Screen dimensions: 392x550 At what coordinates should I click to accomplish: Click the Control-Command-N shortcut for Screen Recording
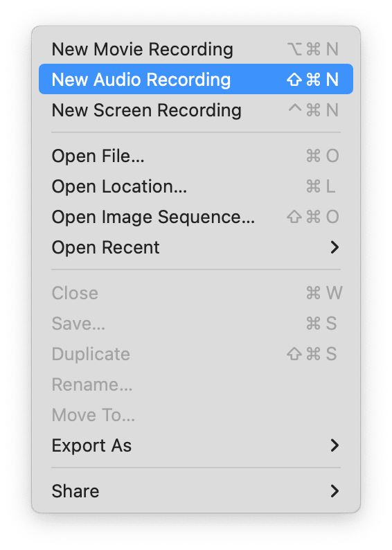click(313, 109)
